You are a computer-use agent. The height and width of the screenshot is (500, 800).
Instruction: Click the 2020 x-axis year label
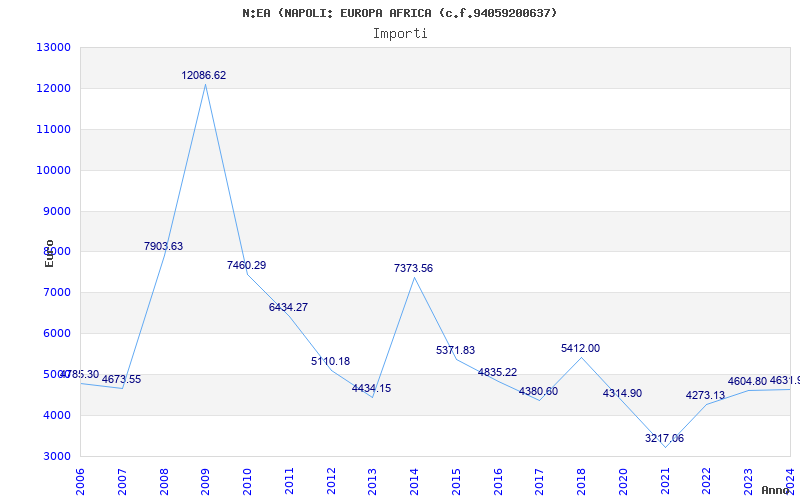623,481
